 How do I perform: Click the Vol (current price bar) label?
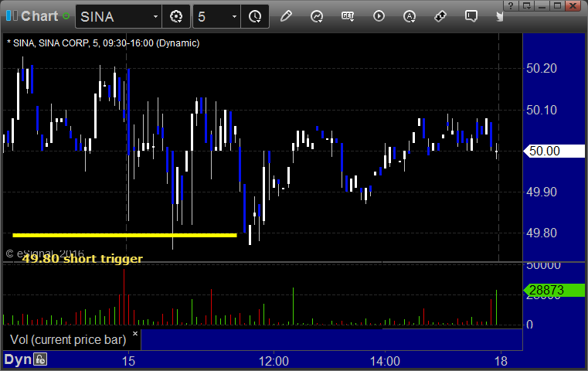click(x=68, y=339)
